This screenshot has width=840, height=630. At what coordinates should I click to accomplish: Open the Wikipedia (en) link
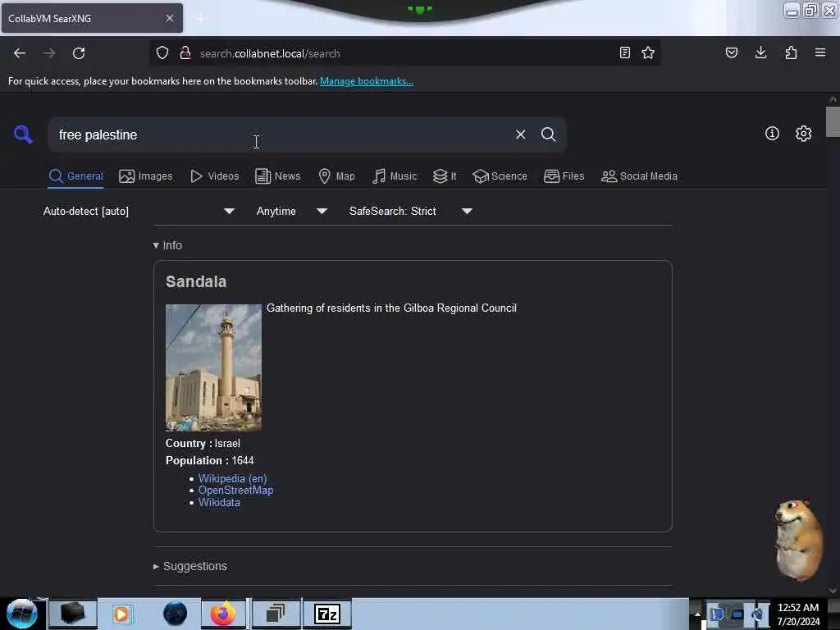[x=232, y=478]
